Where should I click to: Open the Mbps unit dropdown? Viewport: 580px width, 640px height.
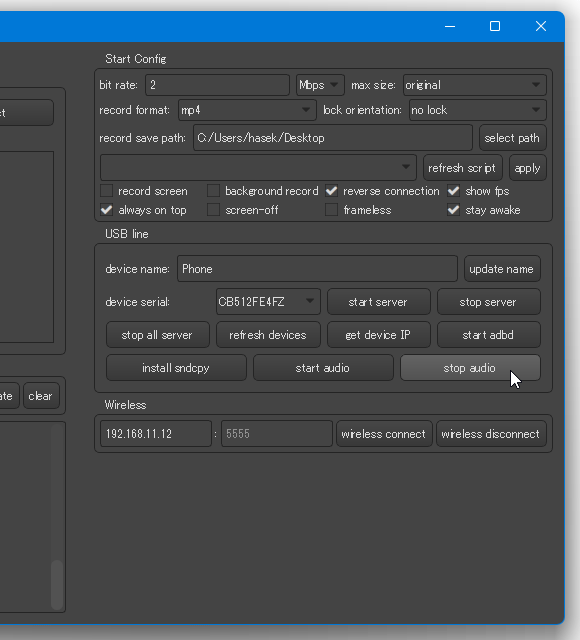[x=320, y=85]
